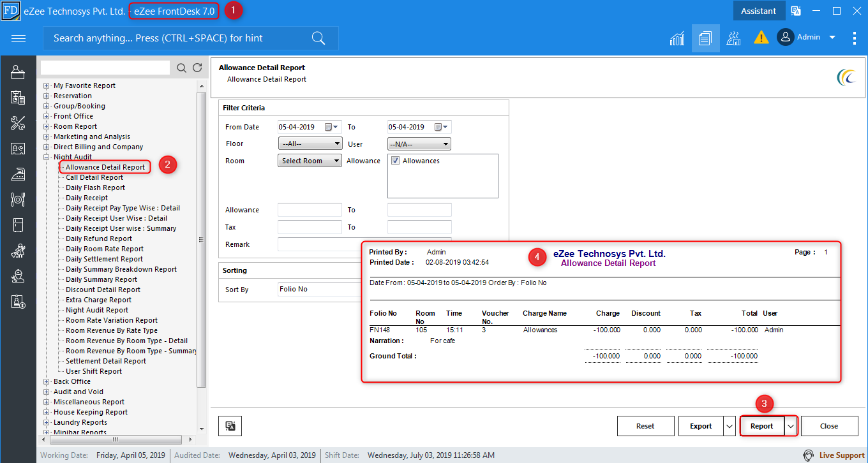Screen dimensions: 868x463
Task: Open the Report options dropdown arrow
Action: [791, 425]
